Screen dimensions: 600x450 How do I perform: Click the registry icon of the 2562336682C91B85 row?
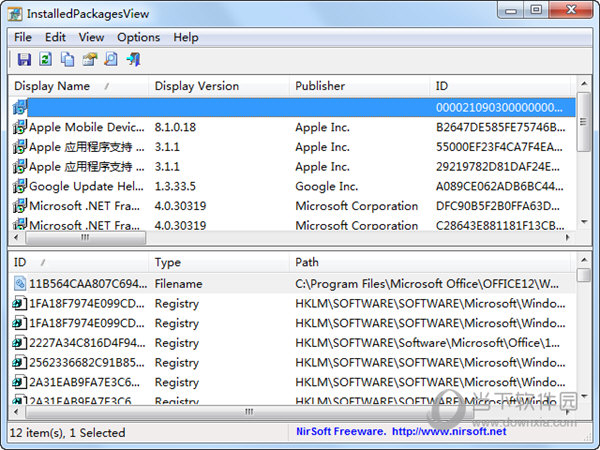(x=20, y=362)
